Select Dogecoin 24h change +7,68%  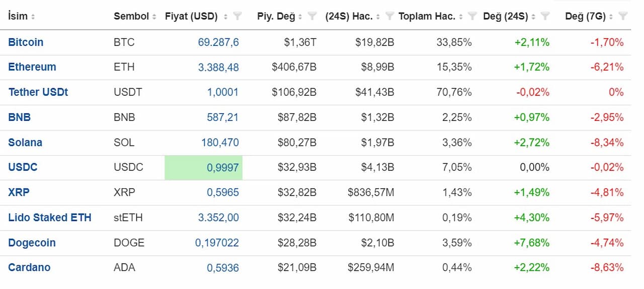532,243
